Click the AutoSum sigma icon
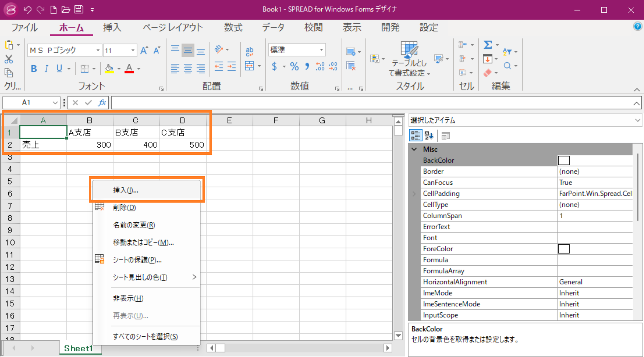This screenshot has width=644, height=357. point(488,45)
